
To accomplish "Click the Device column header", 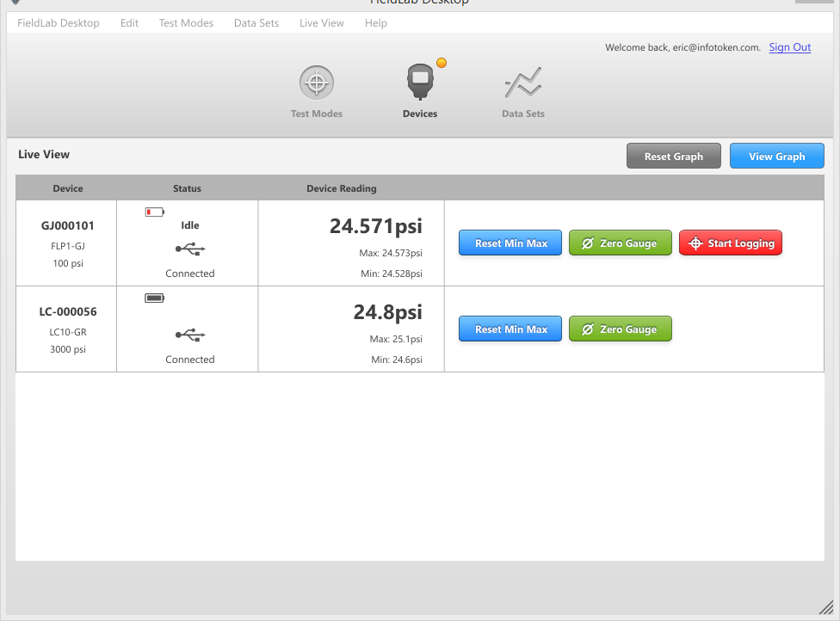I will click(67, 188).
